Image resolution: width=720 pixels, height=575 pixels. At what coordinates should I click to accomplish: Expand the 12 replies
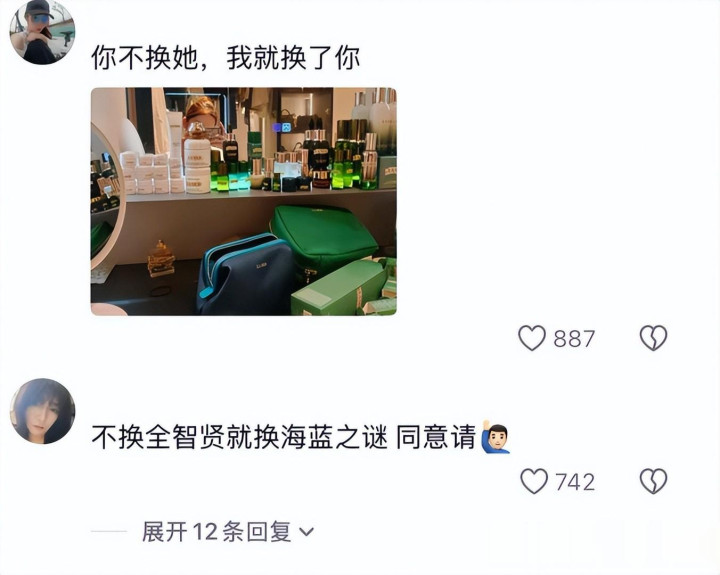pyautogui.click(x=228, y=531)
